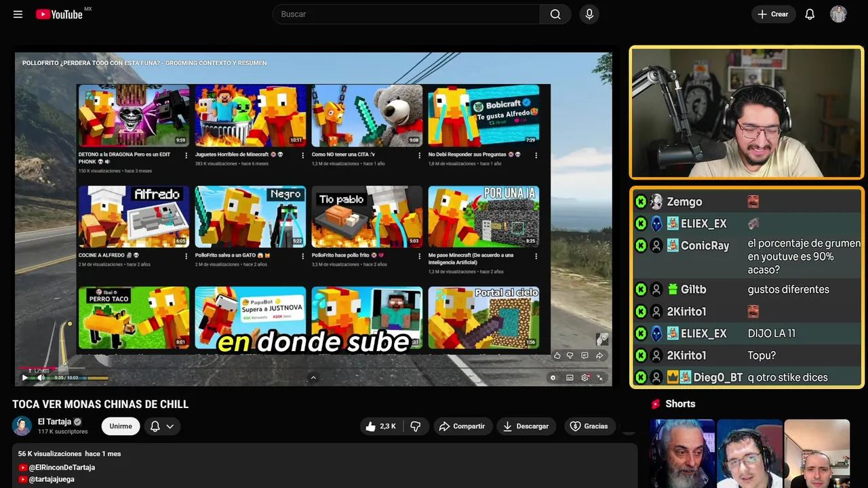Screen dimensions: 868x488
Task: Click into the Buscar search field
Action: (407, 14)
